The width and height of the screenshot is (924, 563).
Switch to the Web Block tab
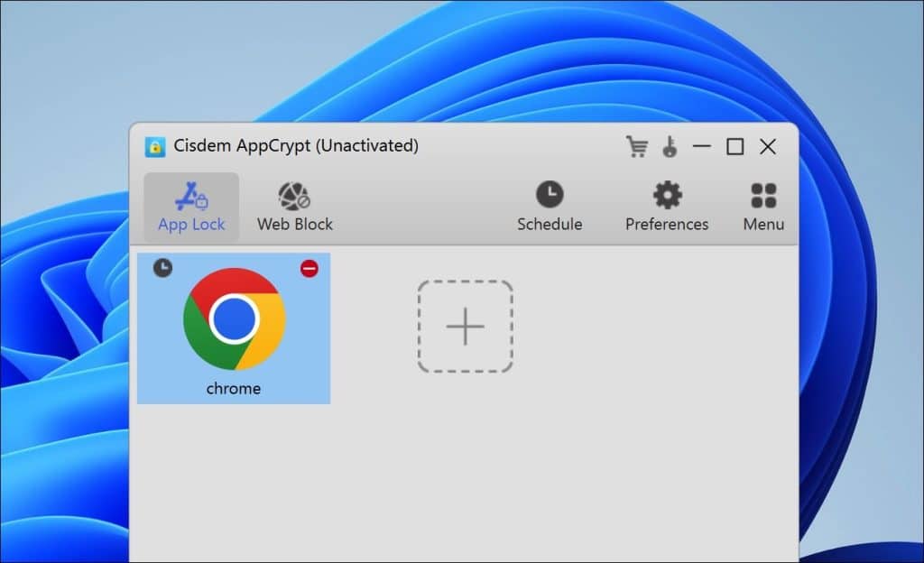pyautogui.click(x=295, y=208)
